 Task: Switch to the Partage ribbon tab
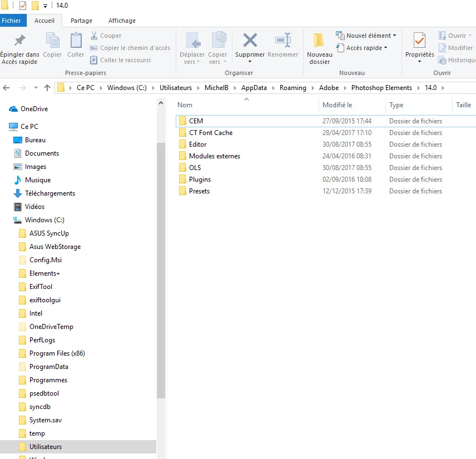pos(81,21)
